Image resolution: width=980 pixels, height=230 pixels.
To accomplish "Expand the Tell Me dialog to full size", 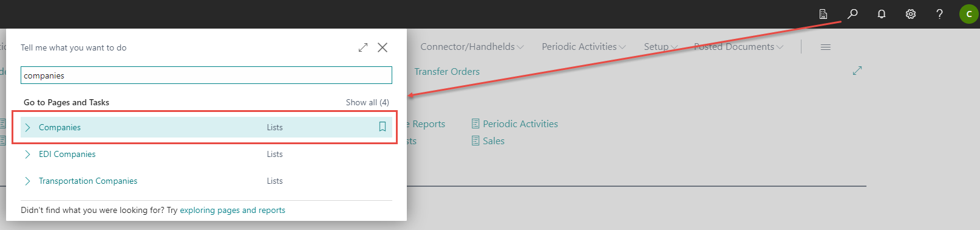I will pos(363,47).
